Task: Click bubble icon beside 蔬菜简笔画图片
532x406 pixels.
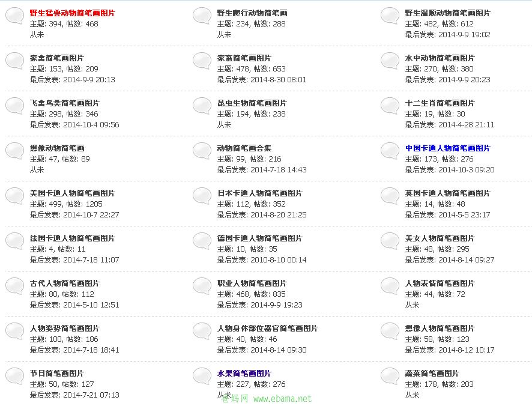Action: 390,377
